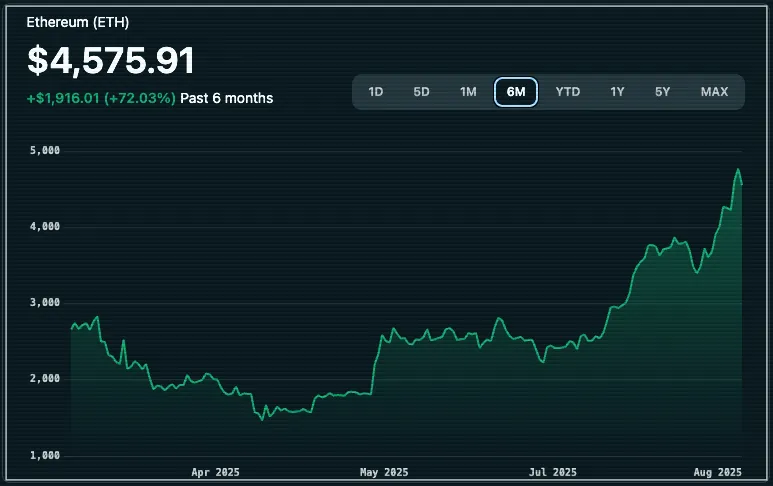Click the May 2025 axis label
The width and height of the screenshot is (773, 486).
click(x=384, y=472)
